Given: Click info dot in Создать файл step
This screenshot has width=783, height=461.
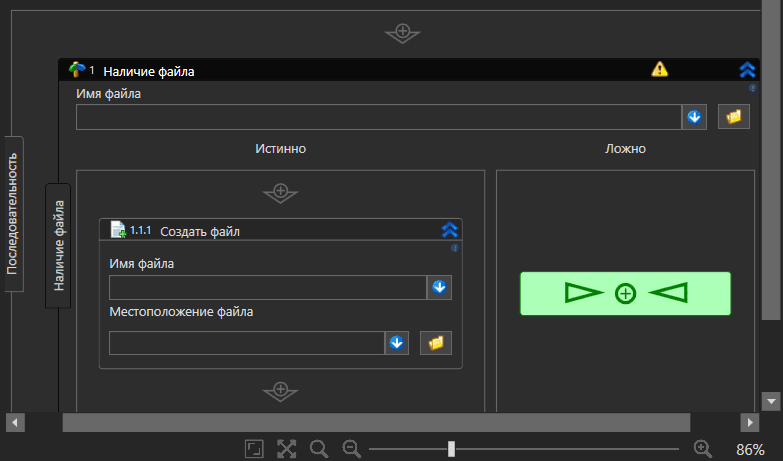Looking at the screenshot, I should pyautogui.click(x=454, y=248).
